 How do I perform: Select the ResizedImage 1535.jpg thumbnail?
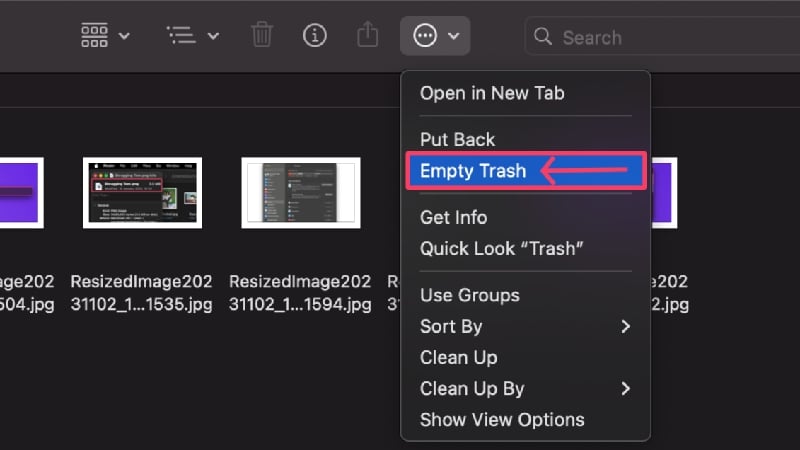[142, 193]
